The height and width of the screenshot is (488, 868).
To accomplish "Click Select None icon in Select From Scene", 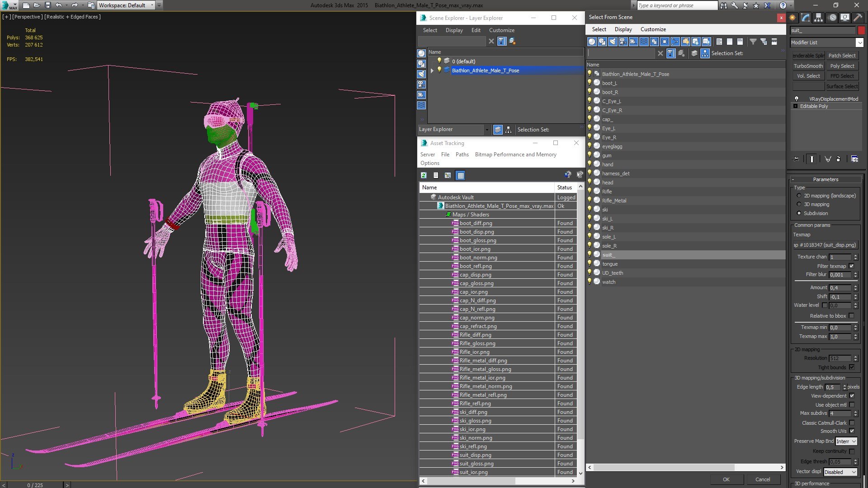I will [x=730, y=42].
